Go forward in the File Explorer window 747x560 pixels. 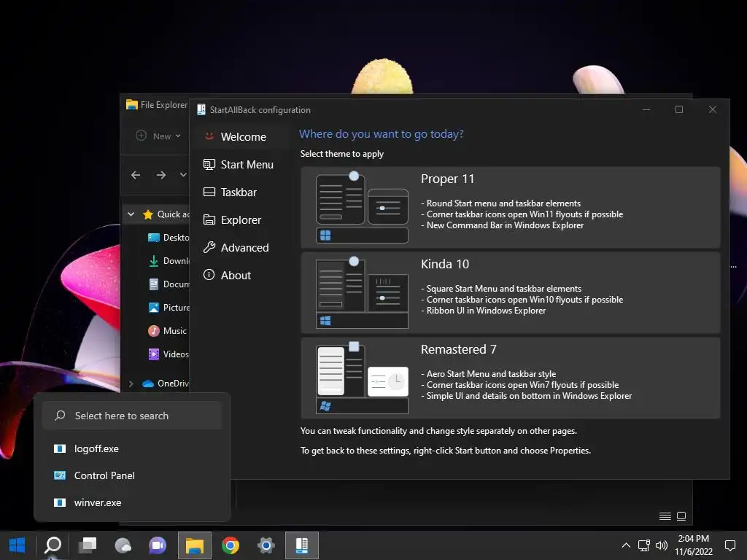tap(161, 175)
